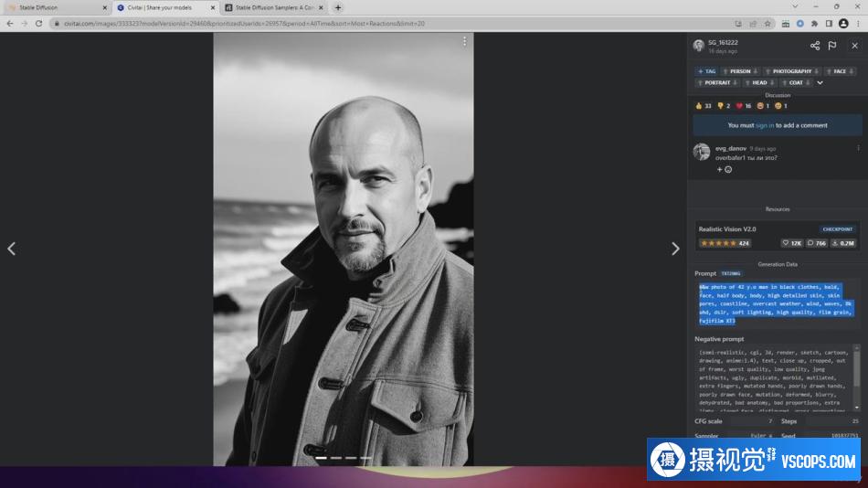The image size is (868, 488).
Task: Report the image with the flag icon
Action: pos(832,46)
